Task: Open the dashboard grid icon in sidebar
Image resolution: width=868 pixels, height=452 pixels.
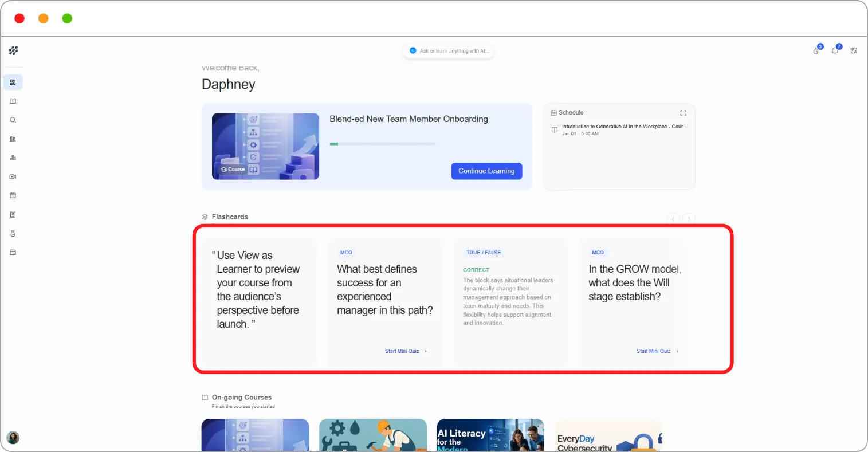Action: 13,82
